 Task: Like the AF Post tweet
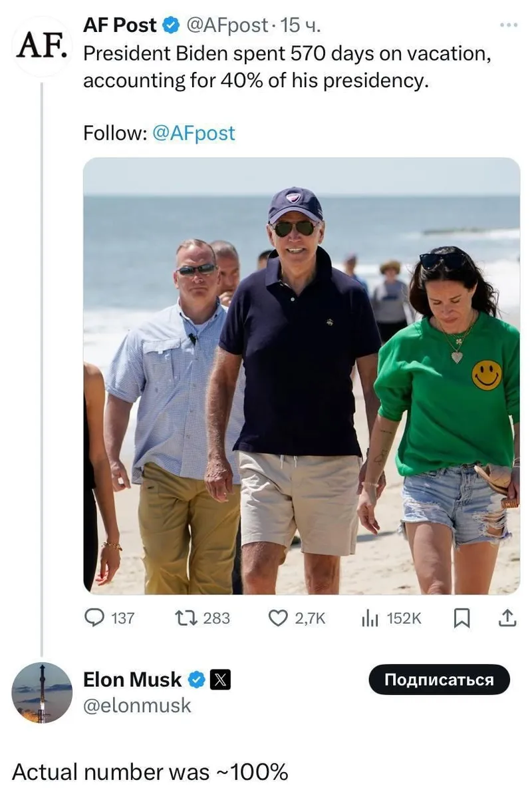277,618
